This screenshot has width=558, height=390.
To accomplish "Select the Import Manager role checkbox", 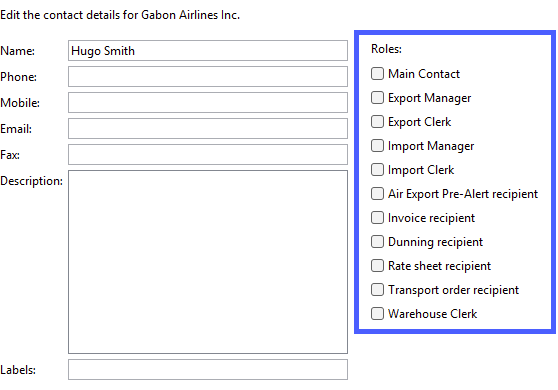I will [x=377, y=146].
